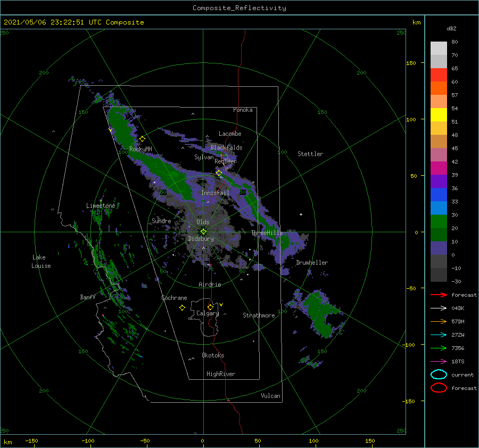Screen dimensions: 479x448
Task: Select the slate purple 0–10 dBZ swatch
Action: click(x=439, y=248)
